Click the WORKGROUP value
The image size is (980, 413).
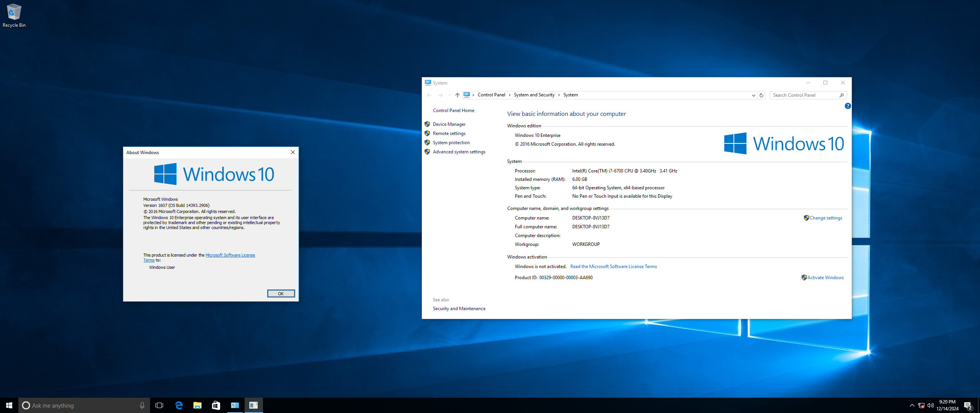click(586, 244)
